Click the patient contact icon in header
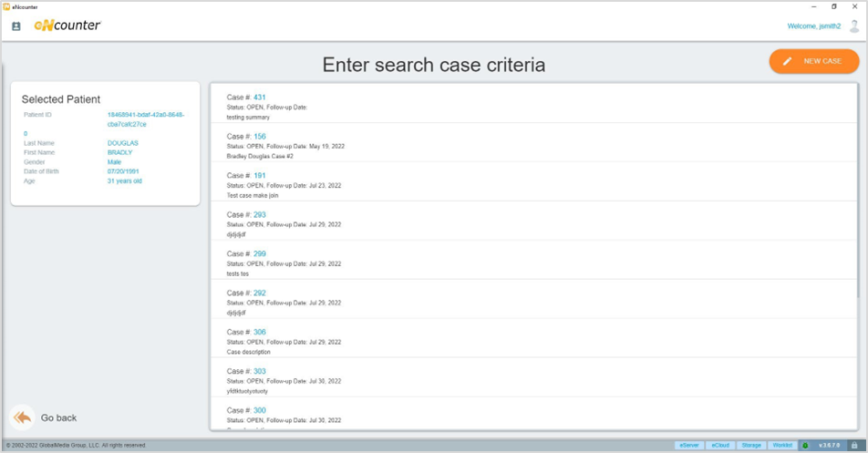Screen dimensions: 868x453 click(15, 26)
